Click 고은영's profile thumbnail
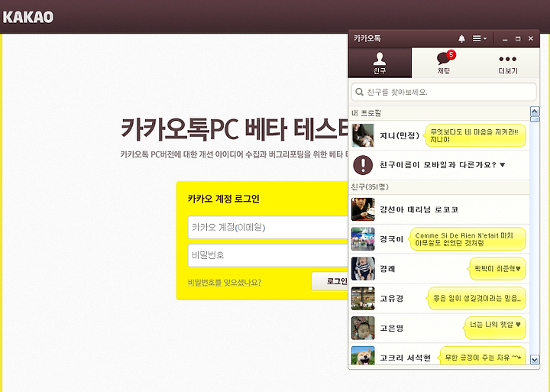Screen dimensions: 550x392 [x=363, y=328]
